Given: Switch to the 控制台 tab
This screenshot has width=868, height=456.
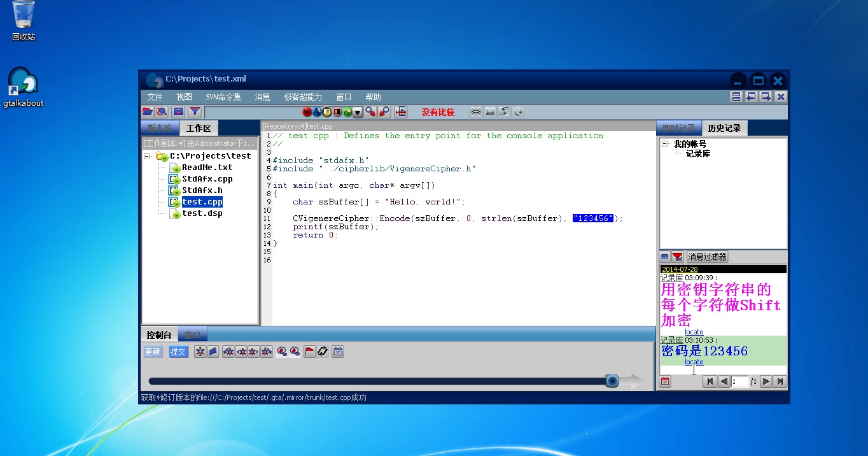Looking at the screenshot, I should pyautogui.click(x=159, y=335).
